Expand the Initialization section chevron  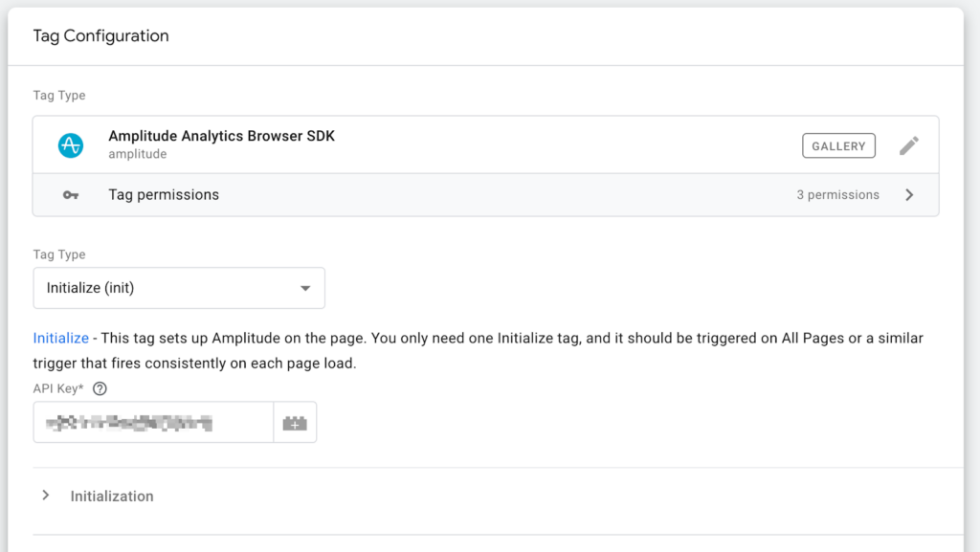[x=45, y=496]
